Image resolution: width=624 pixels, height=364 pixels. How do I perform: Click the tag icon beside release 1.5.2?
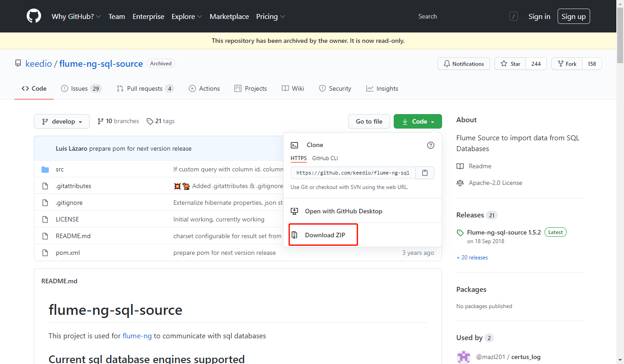coord(460,232)
